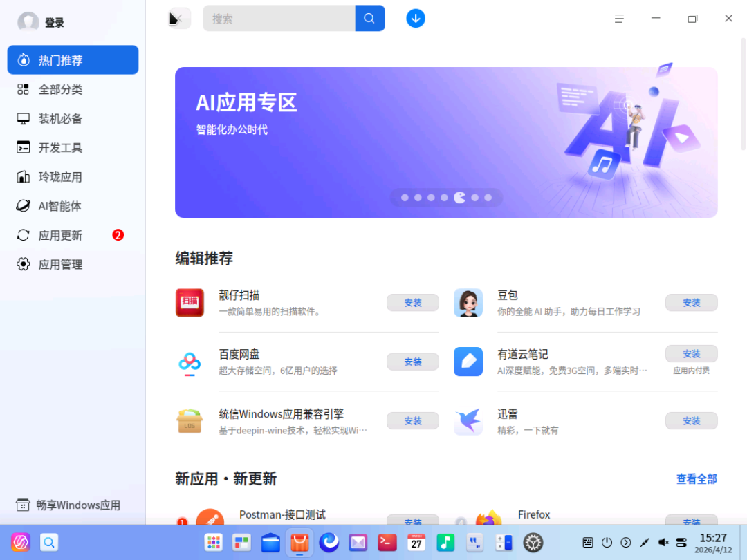
Task: Launch the browser dock icon
Action: 329,543
